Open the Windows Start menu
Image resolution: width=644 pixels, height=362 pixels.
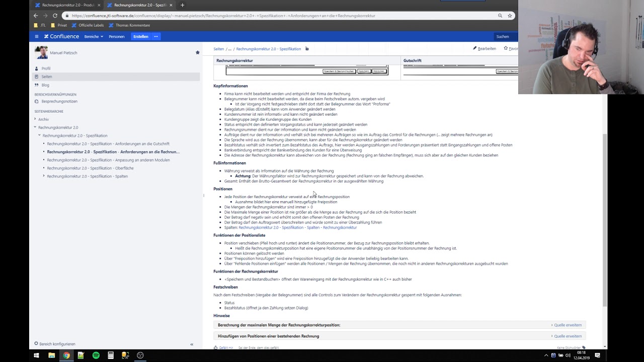[x=36, y=355]
